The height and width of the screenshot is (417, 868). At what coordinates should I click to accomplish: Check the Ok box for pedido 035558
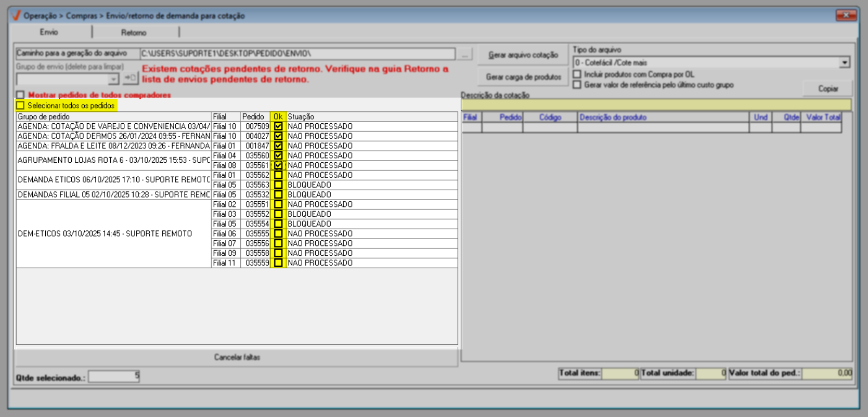coord(278,253)
